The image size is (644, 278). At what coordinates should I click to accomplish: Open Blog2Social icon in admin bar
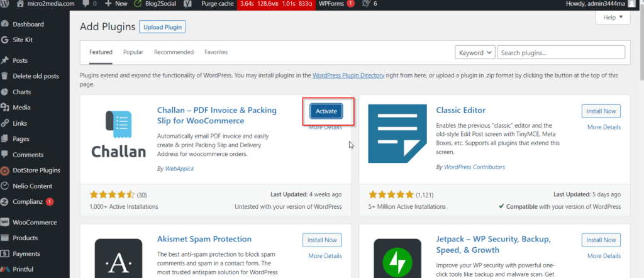(138, 4)
